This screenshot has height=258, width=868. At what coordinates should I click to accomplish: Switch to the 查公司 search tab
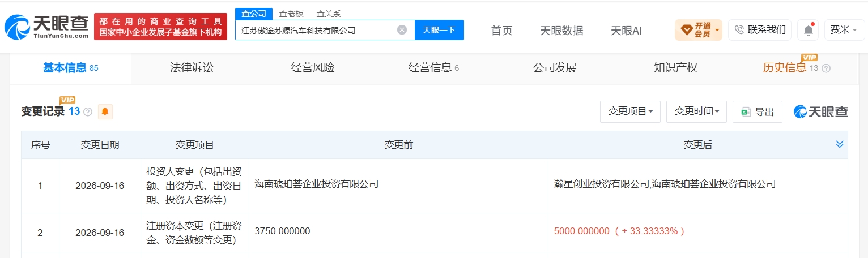254,14
